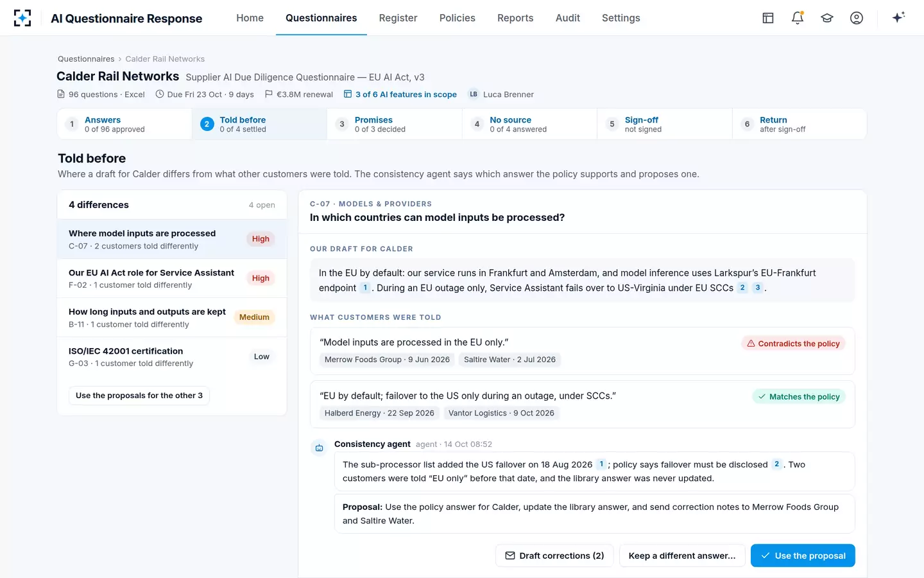
Task: Open the notifications bell
Action: pyautogui.click(x=798, y=18)
